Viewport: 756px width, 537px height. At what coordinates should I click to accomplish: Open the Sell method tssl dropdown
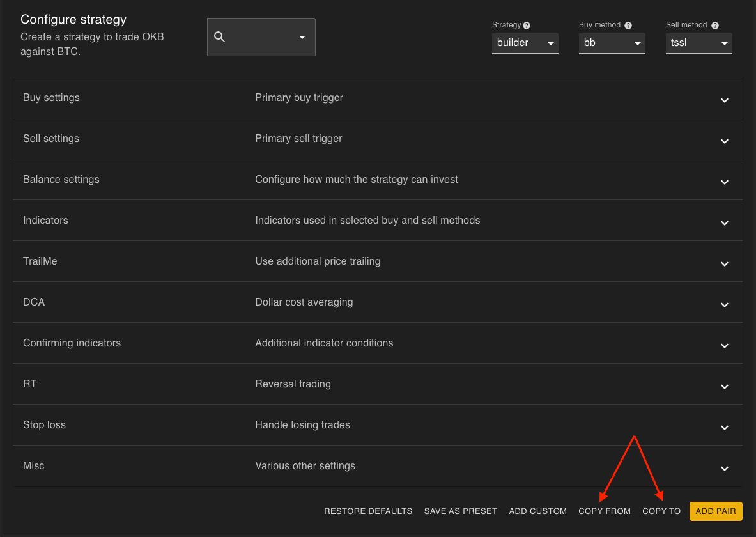(698, 43)
